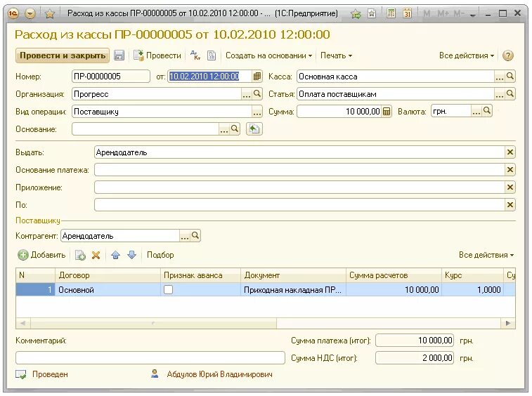Open selection ellipsis for Валюта field
This screenshot has width=532, height=396.
[x=476, y=112]
